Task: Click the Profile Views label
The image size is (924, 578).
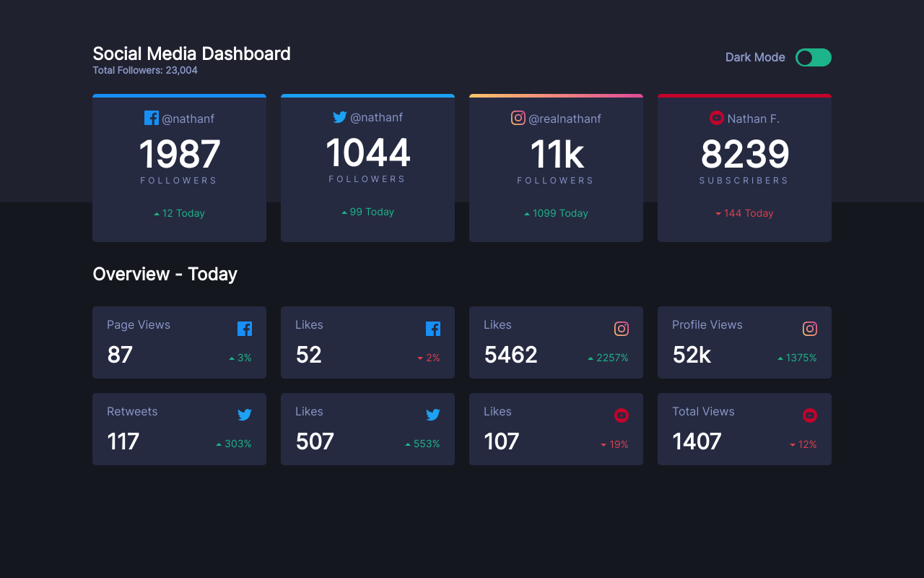Action: tap(707, 325)
